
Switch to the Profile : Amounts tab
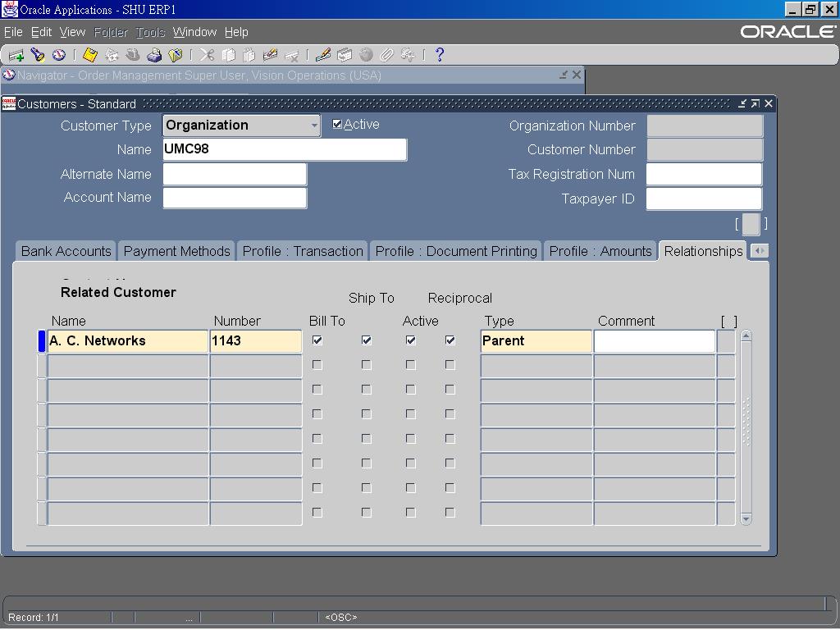tap(600, 251)
